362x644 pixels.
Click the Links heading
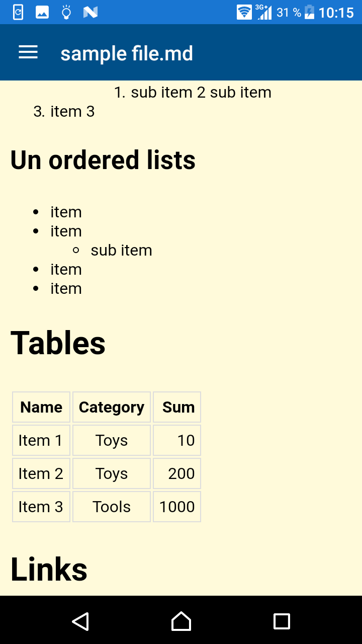pyautogui.click(x=49, y=570)
